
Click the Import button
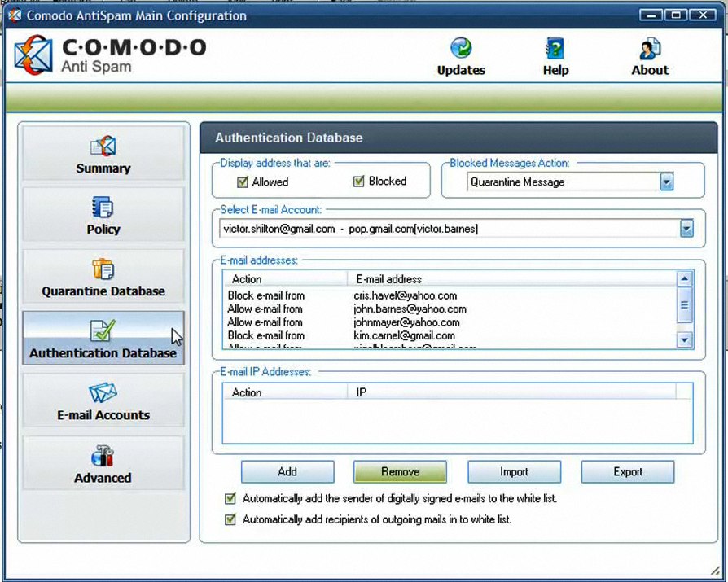coord(514,471)
